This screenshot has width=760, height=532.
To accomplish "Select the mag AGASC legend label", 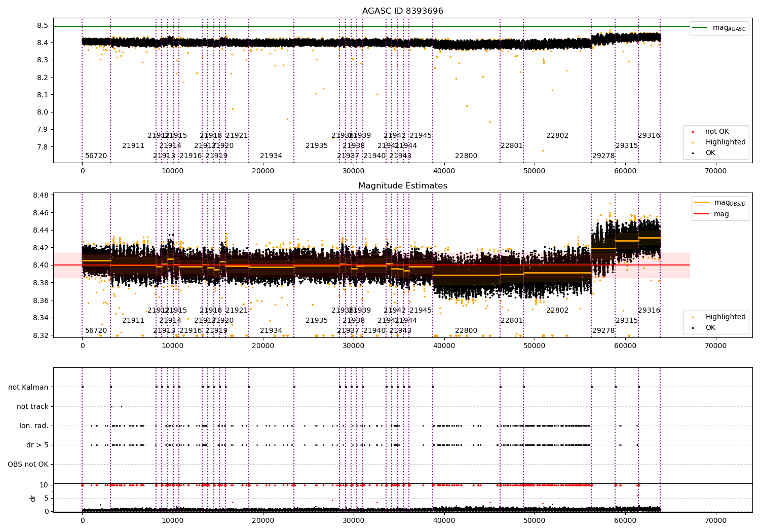I will click(x=729, y=28).
